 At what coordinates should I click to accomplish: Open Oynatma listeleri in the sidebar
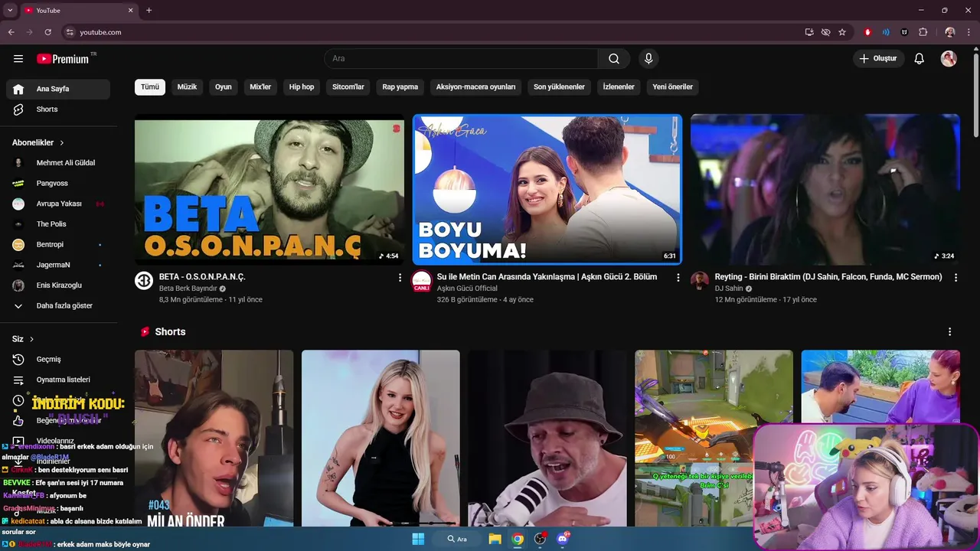pos(58,380)
